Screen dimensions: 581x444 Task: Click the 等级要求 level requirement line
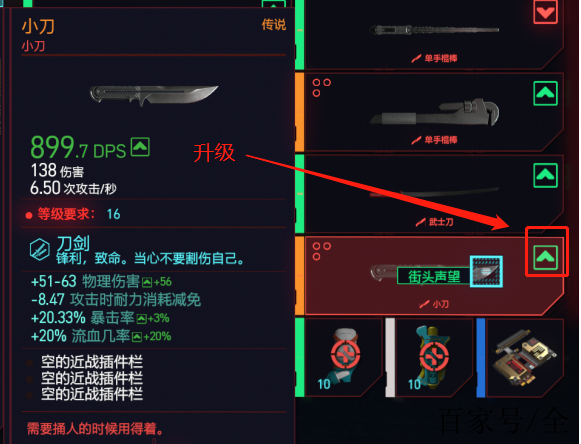tap(73, 214)
